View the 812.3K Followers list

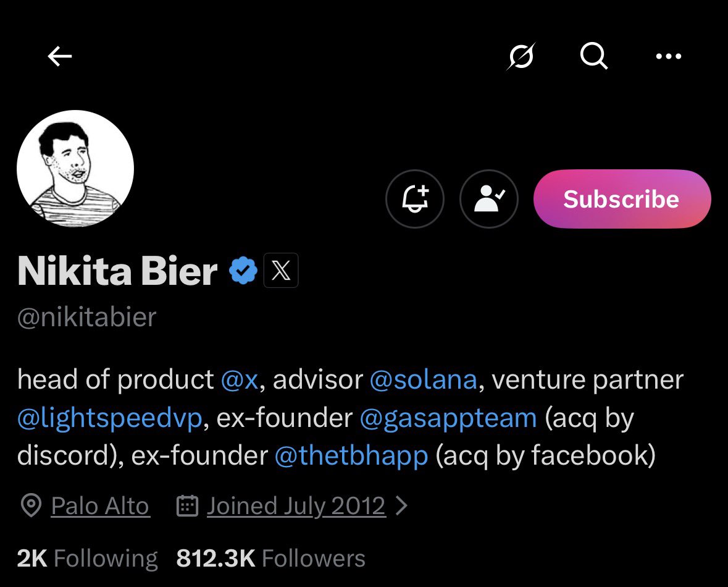[x=270, y=559]
